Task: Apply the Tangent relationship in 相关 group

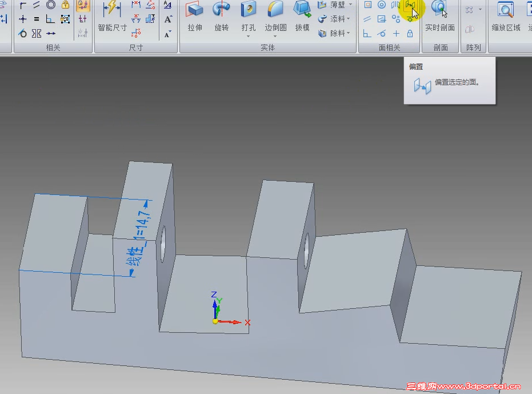Action: [23, 33]
